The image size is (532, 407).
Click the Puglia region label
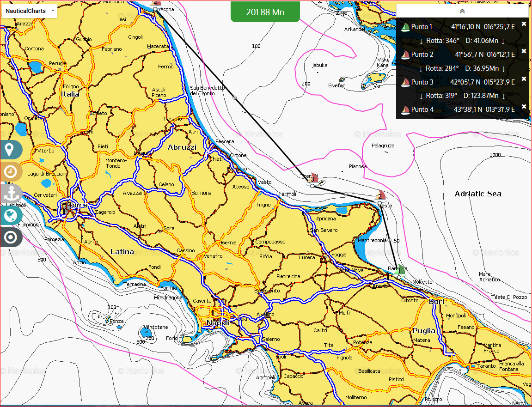click(424, 331)
